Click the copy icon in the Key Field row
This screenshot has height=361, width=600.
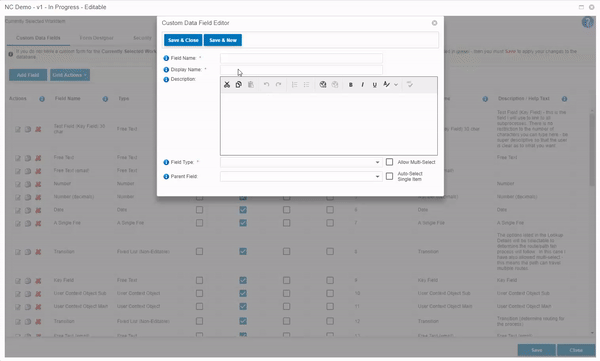point(28,281)
